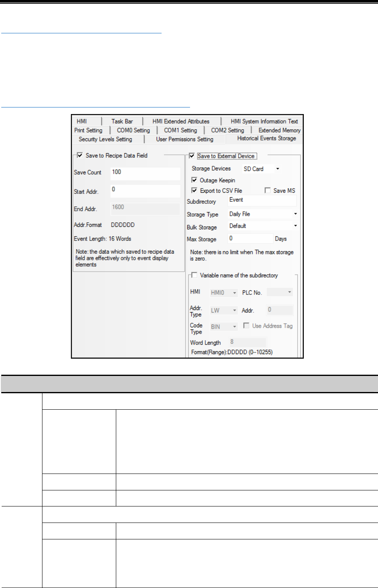378x588 pixels.
Task: Click the note about no limit max storage
Action: click(x=242, y=255)
